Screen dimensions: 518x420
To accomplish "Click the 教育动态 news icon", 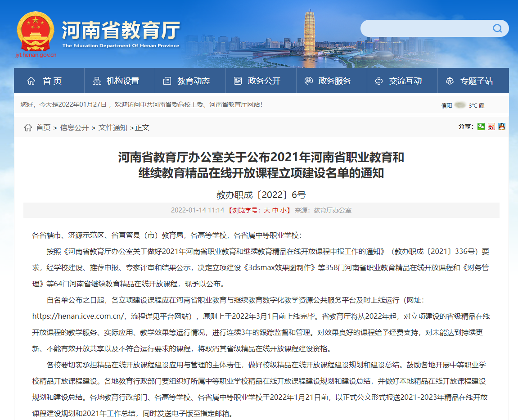I will 167,81.
